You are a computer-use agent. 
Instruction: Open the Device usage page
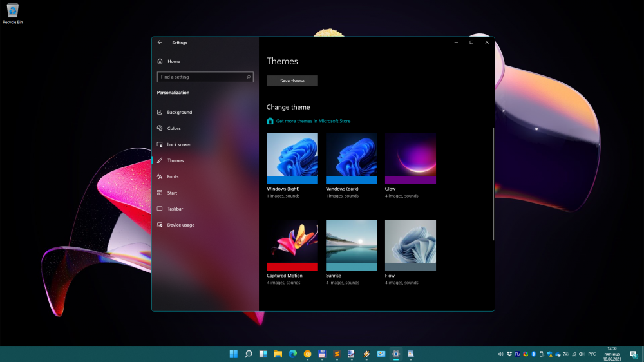[x=180, y=225]
